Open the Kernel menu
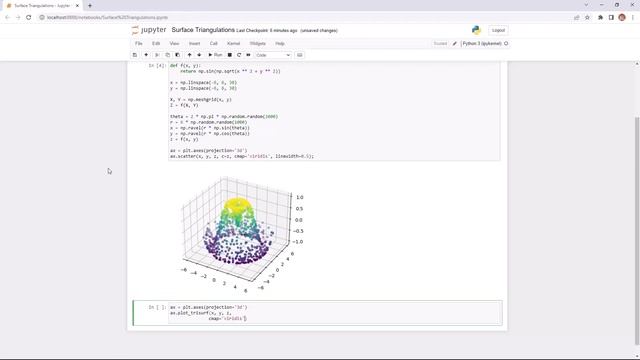 [233, 44]
